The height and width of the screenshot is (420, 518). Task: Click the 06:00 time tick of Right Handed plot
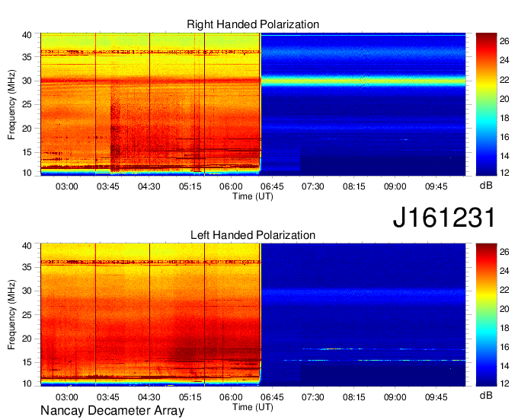tap(232, 186)
